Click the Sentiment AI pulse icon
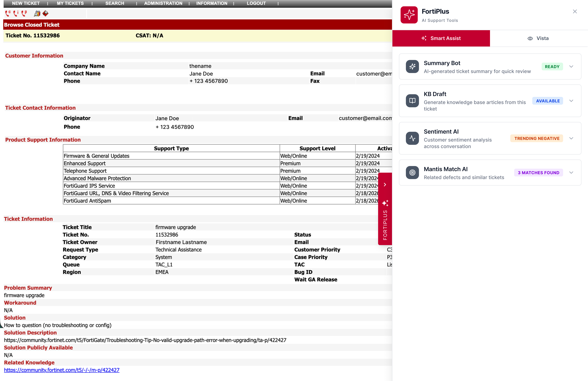This screenshot has width=588, height=381. 412,138
